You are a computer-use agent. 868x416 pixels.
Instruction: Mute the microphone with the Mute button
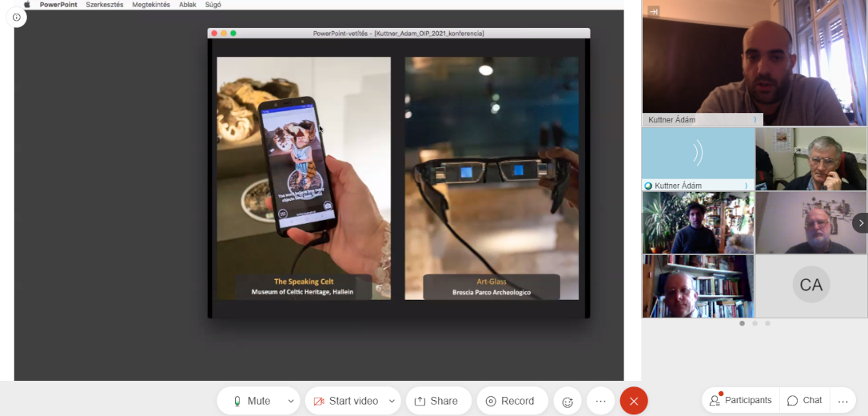252,401
